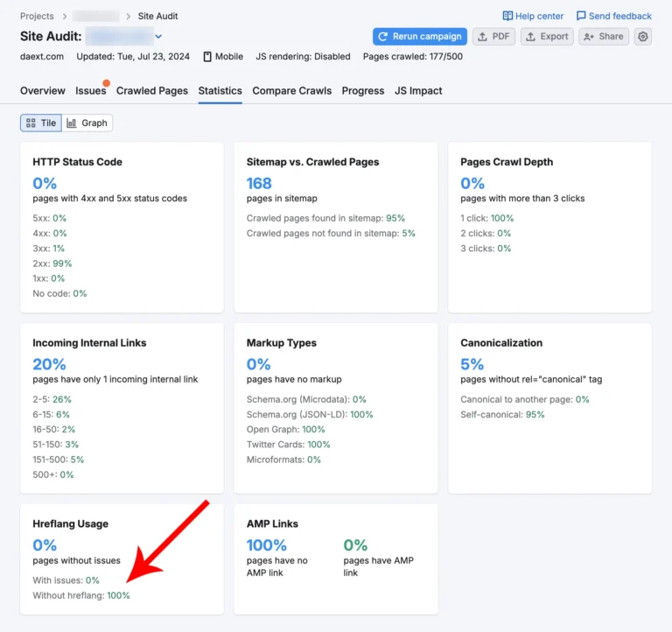Click 168 pages in sitemap value
The width and height of the screenshot is (672, 632).
point(259,184)
